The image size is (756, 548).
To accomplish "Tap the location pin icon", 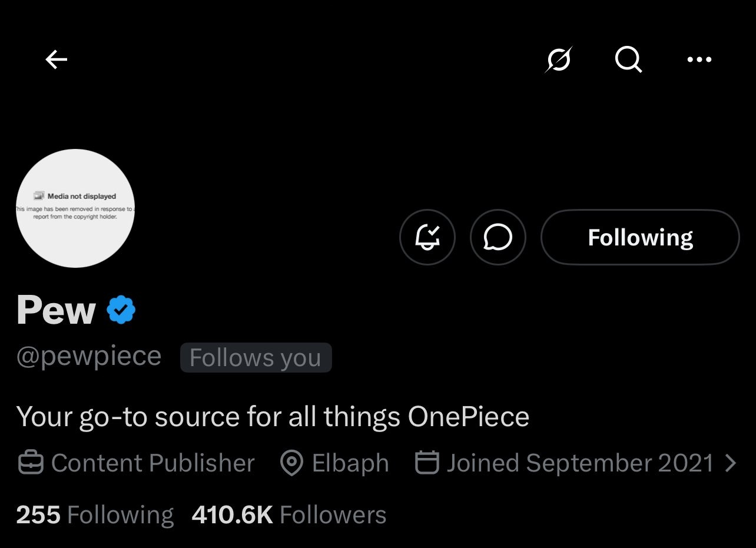I will click(x=291, y=463).
